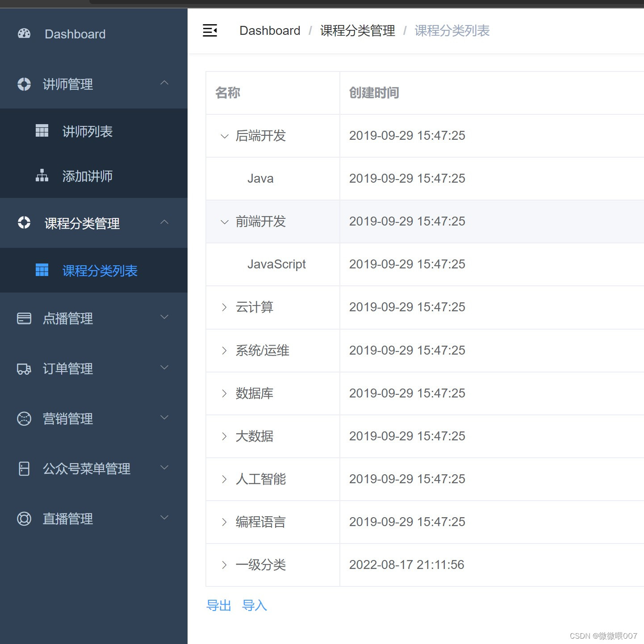Expand the 数据库 tree row
Image resolution: width=644 pixels, height=644 pixels.
point(225,393)
